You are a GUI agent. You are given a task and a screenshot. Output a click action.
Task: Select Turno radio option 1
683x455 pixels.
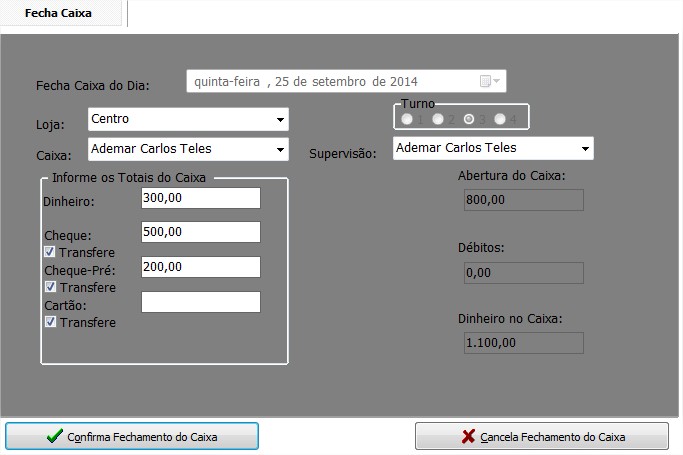pyautogui.click(x=406, y=119)
